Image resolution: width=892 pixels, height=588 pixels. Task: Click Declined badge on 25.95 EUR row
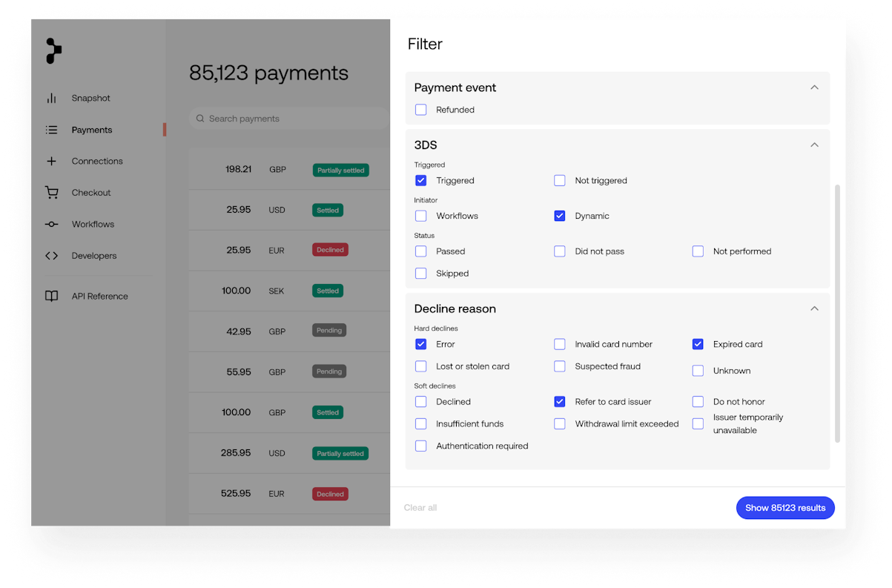coord(330,251)
